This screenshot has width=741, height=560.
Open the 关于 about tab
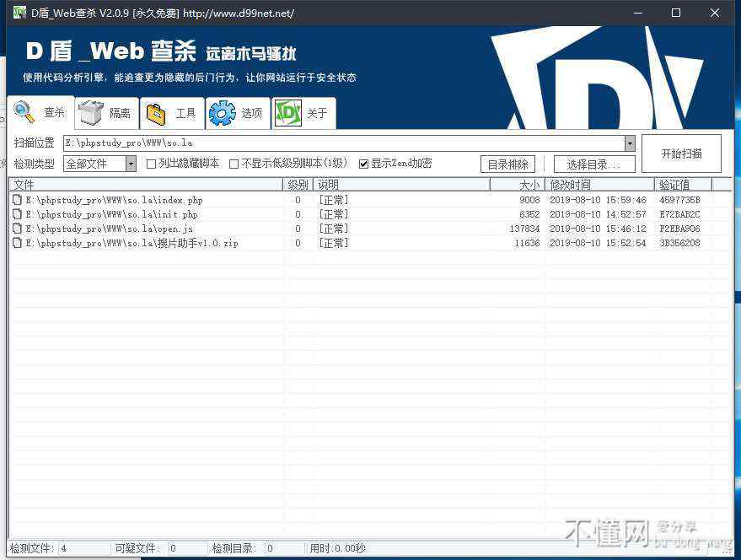(303, 113)
